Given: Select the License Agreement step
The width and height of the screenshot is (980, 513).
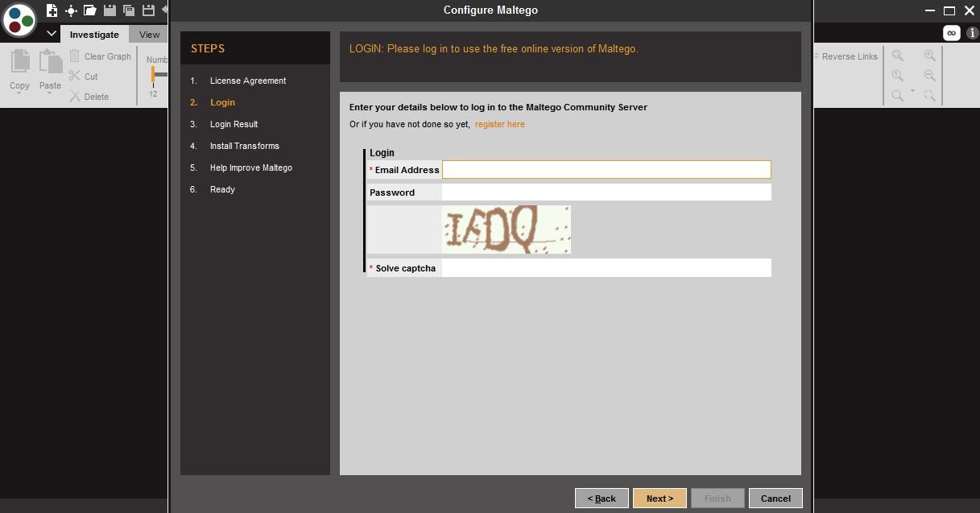Looking at the screenshot, I should click(248, 81).
